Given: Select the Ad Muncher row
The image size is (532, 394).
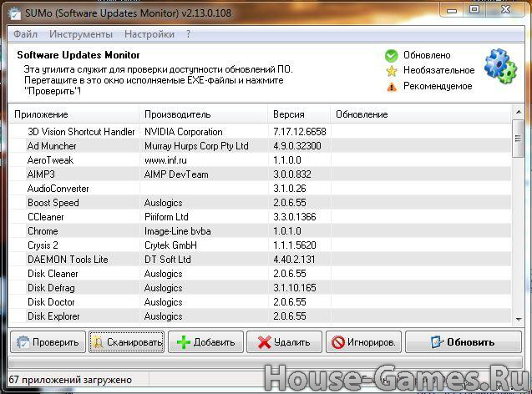Looking at the screenshot, I should [261, 146].
